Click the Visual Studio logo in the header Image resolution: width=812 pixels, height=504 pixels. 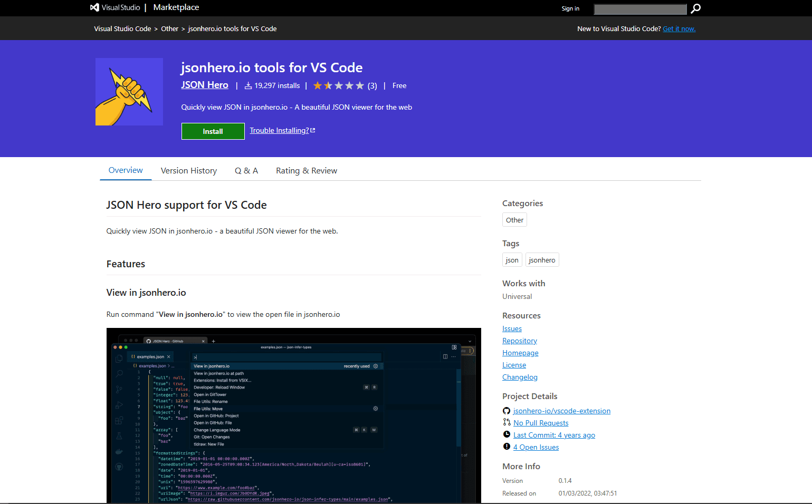pos(95,7)
